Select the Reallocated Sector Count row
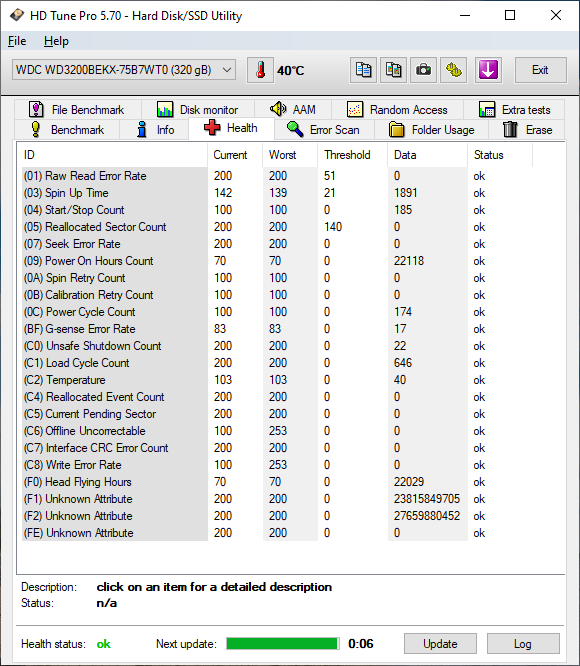Viewport: 580px width, 666px height. [x=277, y=227]
